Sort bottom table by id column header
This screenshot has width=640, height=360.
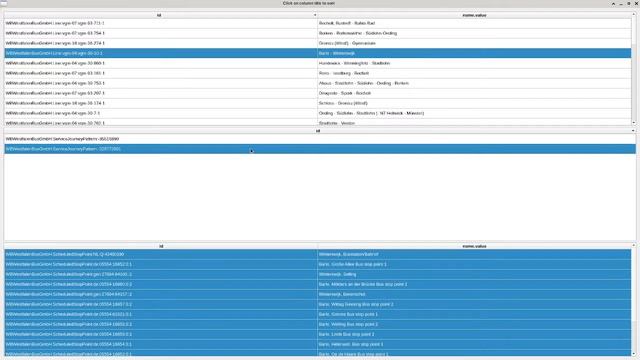pyautogui.click(x=161, y=246)
